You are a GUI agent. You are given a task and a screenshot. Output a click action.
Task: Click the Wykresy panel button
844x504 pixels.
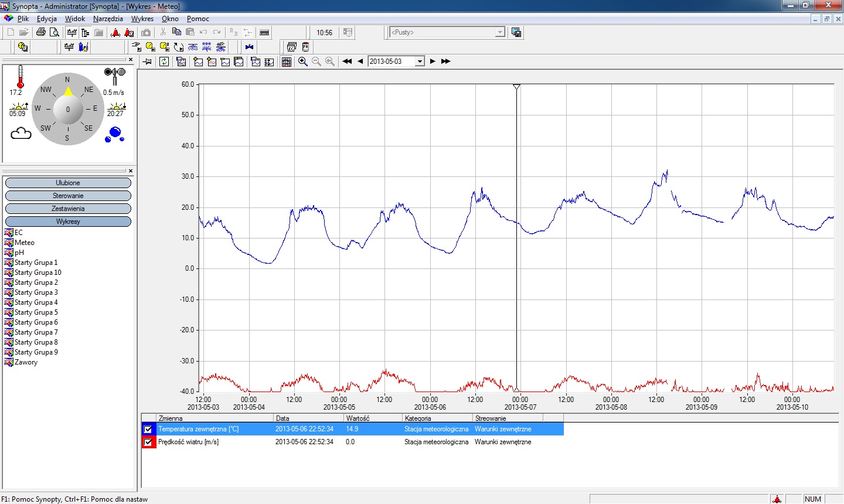(68, 222)
